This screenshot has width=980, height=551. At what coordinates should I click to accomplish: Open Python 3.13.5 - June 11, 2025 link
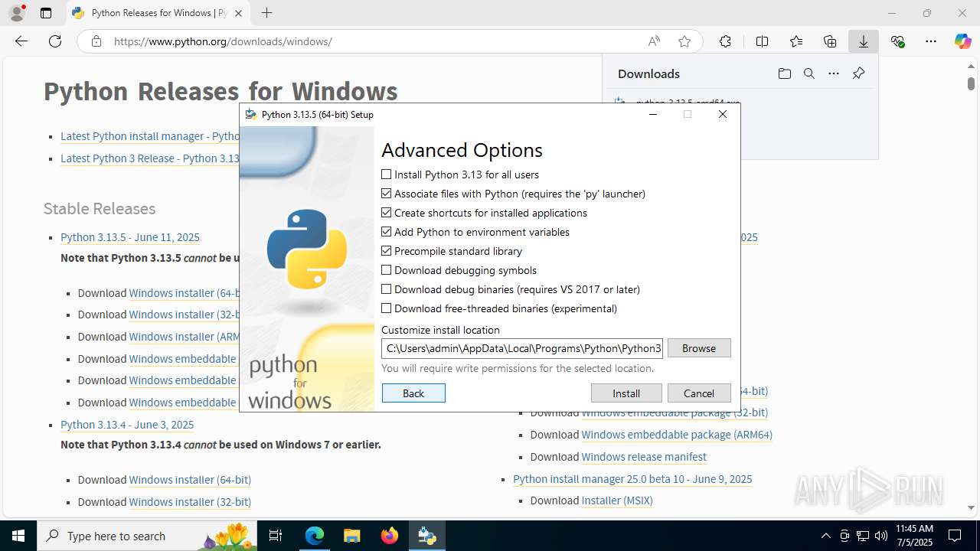[x=130, y=237]
